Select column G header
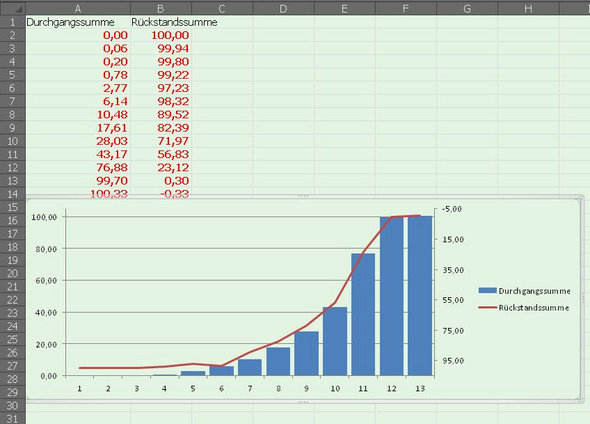The height and width of the screenshot is (424, 590). tap(467, 9)
